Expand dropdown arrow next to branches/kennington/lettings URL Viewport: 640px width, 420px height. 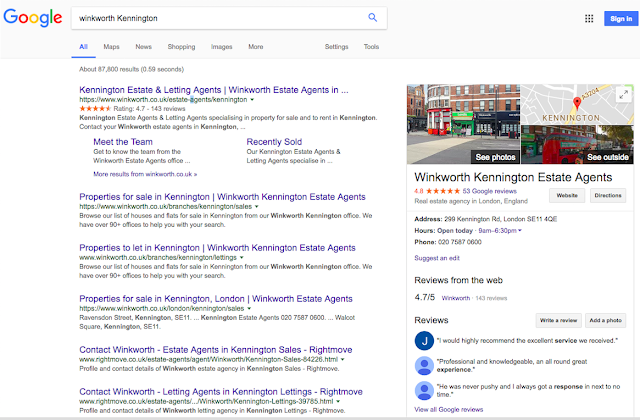coord(242,258)
